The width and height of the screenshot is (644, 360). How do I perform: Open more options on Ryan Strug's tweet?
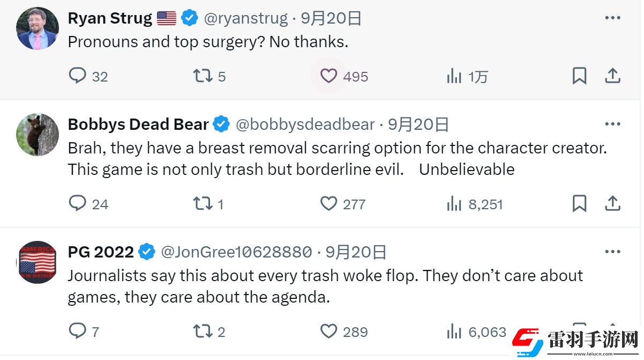point(612,18)
